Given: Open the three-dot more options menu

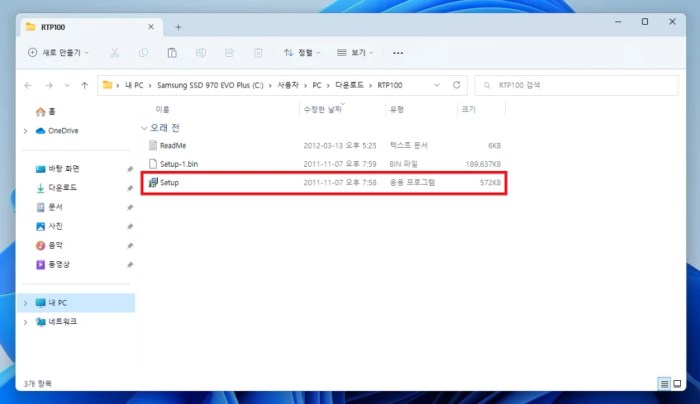Looking at the screenshot, I should pyautogui.click(x=398, y=53).
